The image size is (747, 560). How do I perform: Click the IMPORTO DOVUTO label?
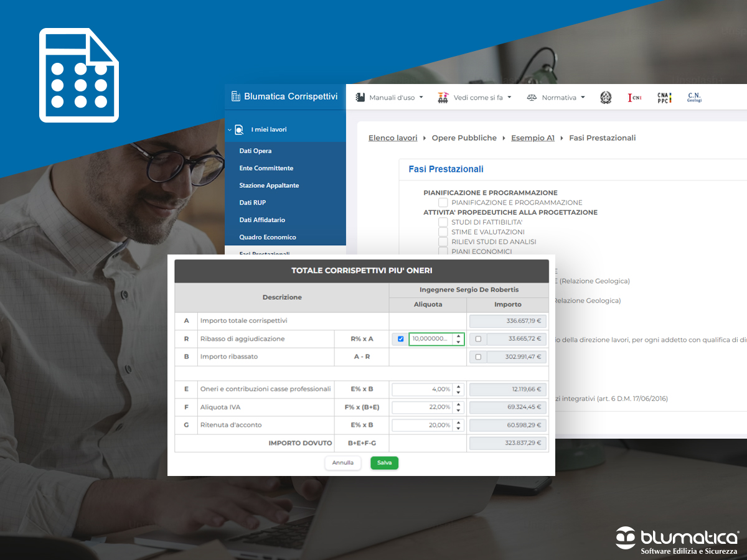[299, 443]
